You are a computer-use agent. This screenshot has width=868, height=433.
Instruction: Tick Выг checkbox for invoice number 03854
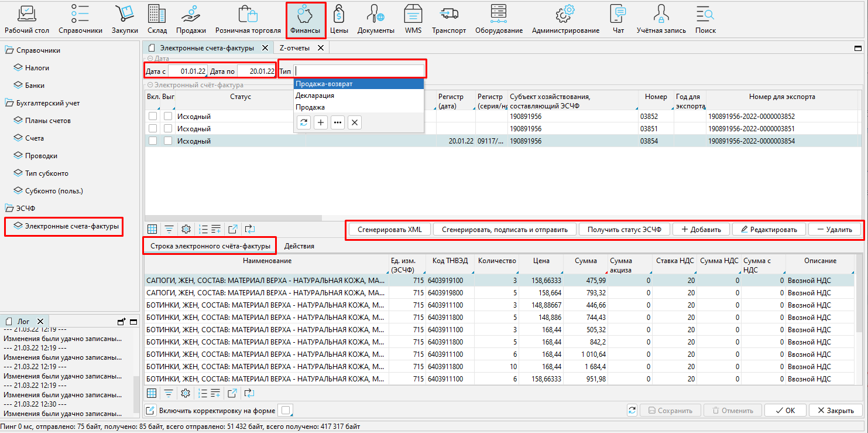click(x=168, y=141)
